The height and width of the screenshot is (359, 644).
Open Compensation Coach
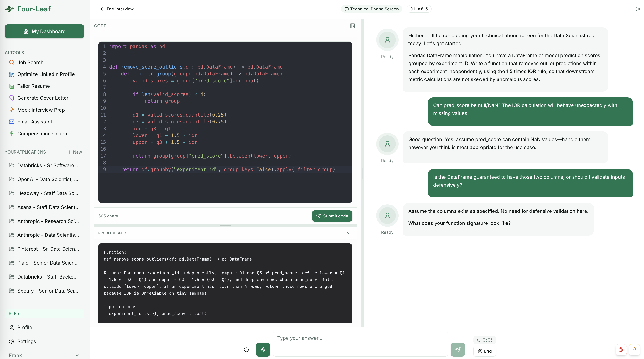(x=42, y=134)
